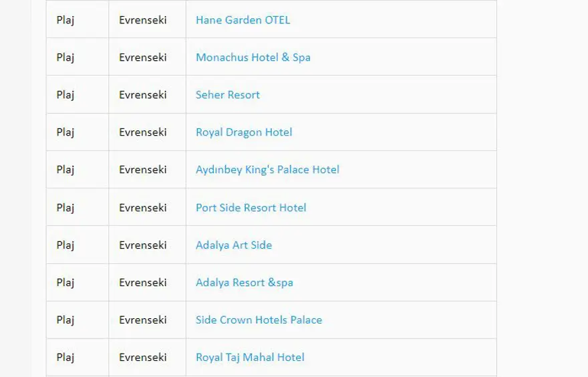Viewport: 588px width, 377px height.
Task: Open the Royal Dragon Hotel link
Action: pos(243,132)
